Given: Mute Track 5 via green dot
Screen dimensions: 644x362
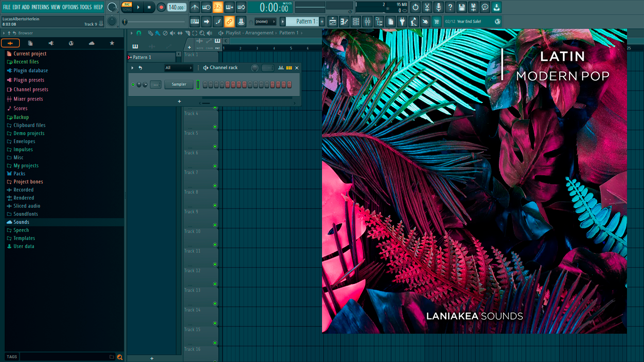Looking at the screenshot, I should pyautogui.click(x=215, y=147).
